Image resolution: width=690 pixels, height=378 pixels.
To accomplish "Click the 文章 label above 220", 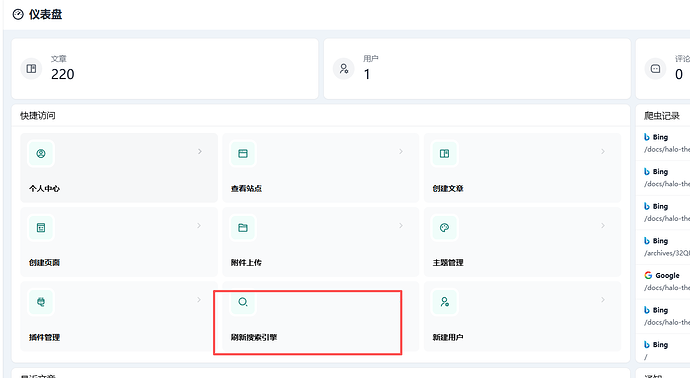I will (59, 59).
